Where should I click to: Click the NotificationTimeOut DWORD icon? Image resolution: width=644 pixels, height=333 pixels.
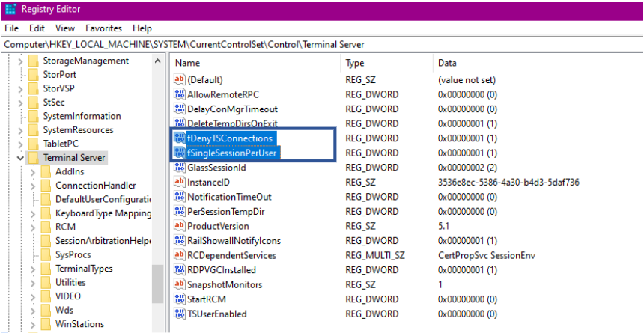tap(180, 197)
